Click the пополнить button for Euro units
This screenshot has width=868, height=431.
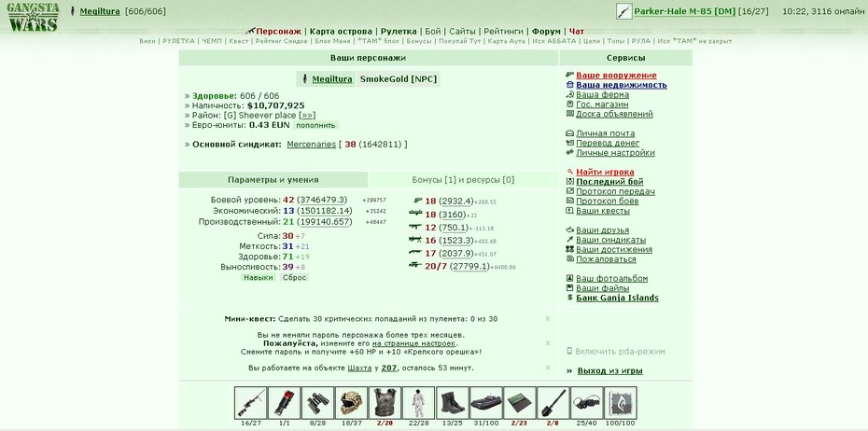click(315, 125)
